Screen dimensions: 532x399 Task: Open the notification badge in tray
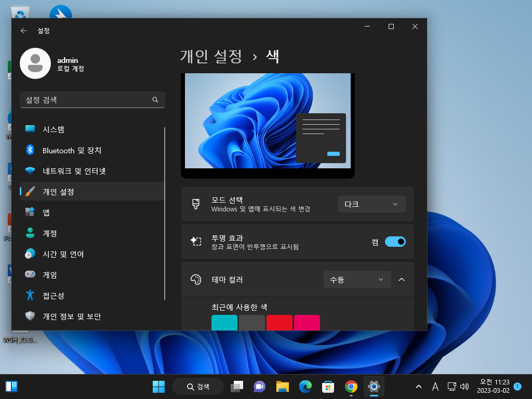(x=517, y=387)
